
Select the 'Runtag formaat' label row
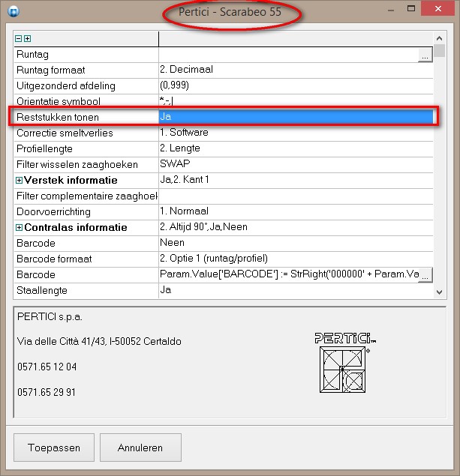(51, 70)
